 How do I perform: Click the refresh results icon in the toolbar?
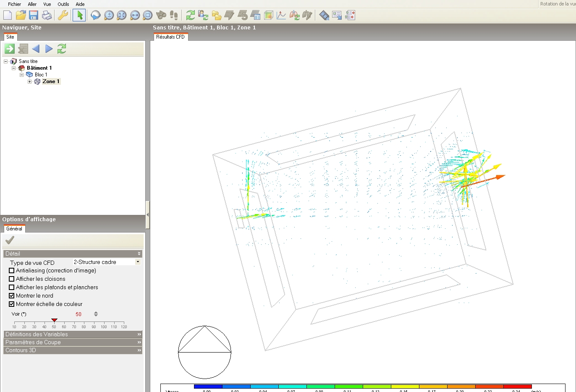tap(190, 15)
